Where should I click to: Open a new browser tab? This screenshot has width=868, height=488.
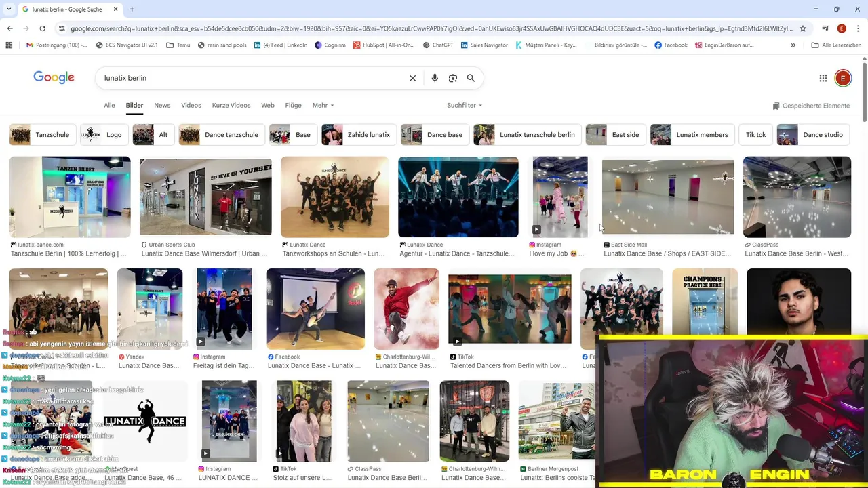[132, 9]
